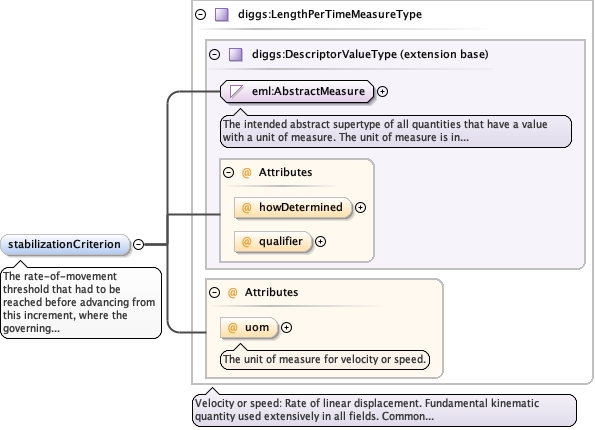The width and height of the screenshot is (595, 430).
Task: Select the howDetermined attribute node
Action: pyautogui.click(x=293, y=208)
